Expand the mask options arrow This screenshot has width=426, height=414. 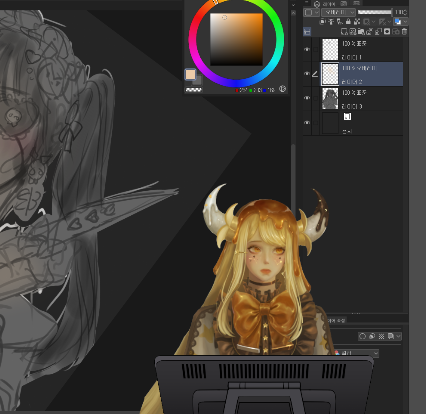pyautogui.click(x=373, y=21)
